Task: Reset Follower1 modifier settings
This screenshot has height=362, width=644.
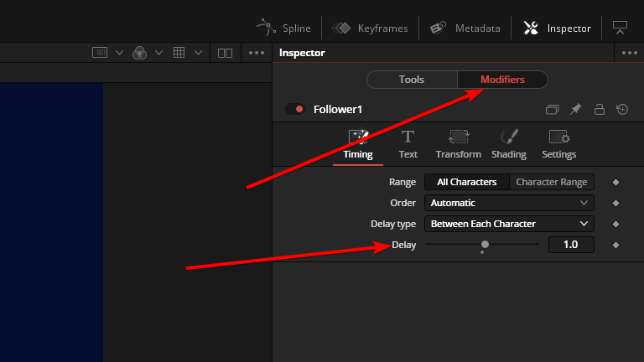Action: [622, 109]
